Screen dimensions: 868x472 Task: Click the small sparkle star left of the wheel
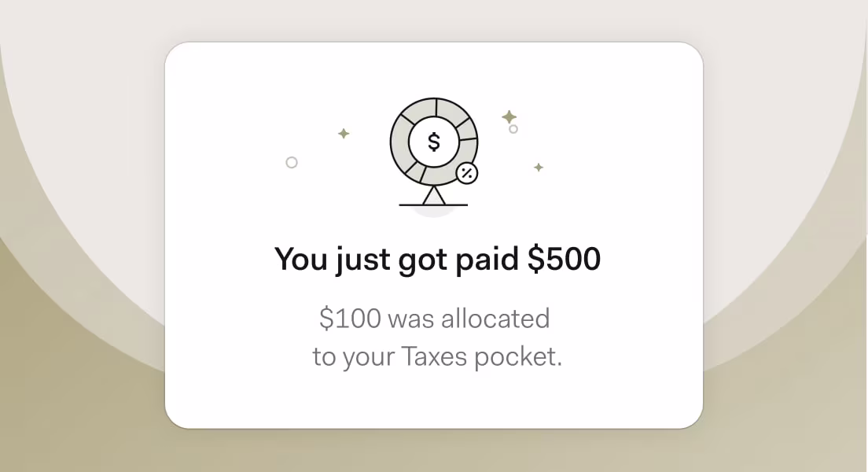pos(344,134)
